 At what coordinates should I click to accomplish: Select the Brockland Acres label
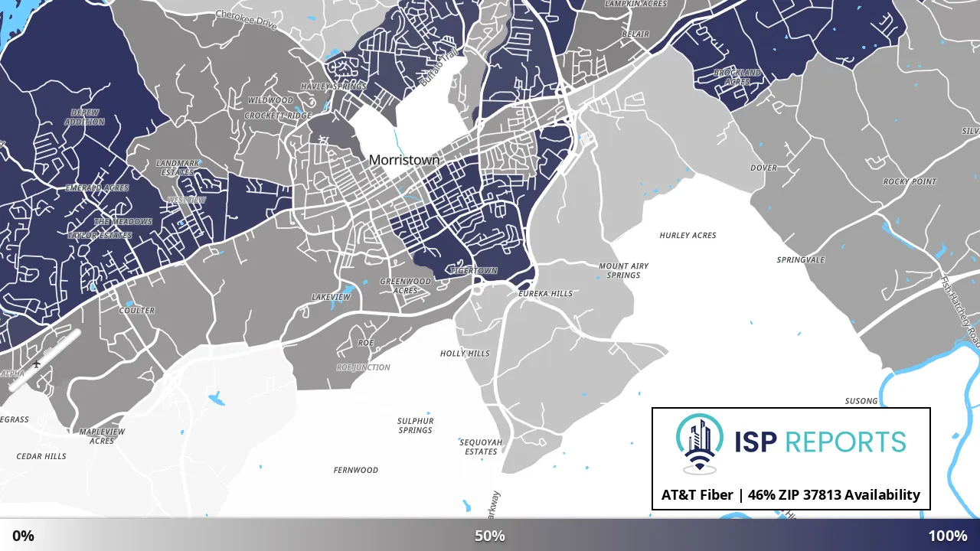tap(737, 77)
